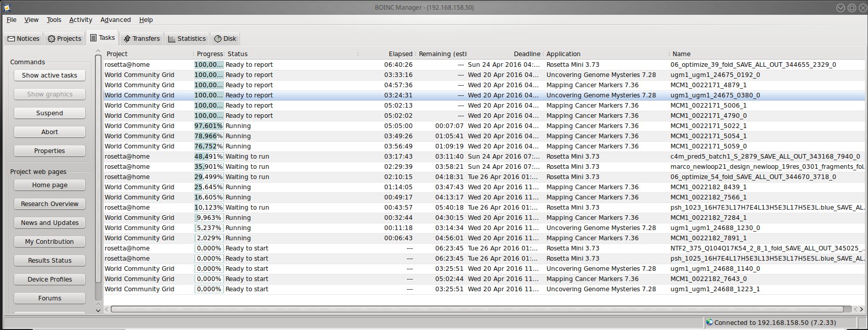Sort by the Deadline column header
The image size is (868, 330).
click(505, 54)
